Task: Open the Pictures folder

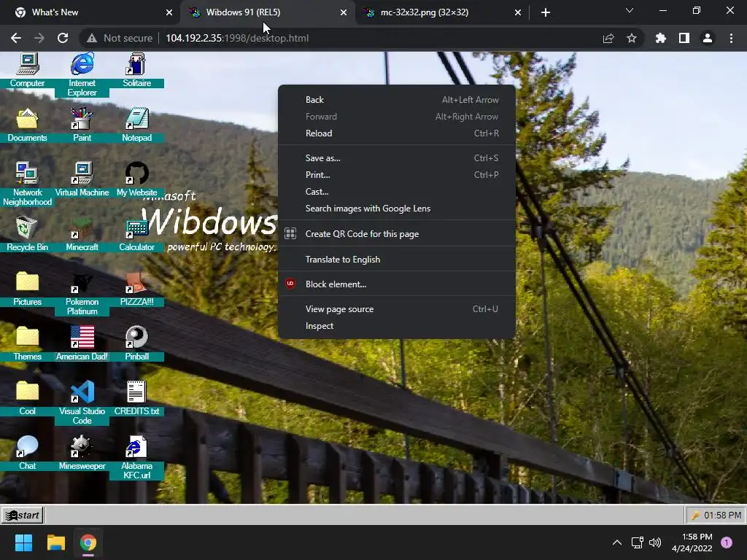Action: 27,289
